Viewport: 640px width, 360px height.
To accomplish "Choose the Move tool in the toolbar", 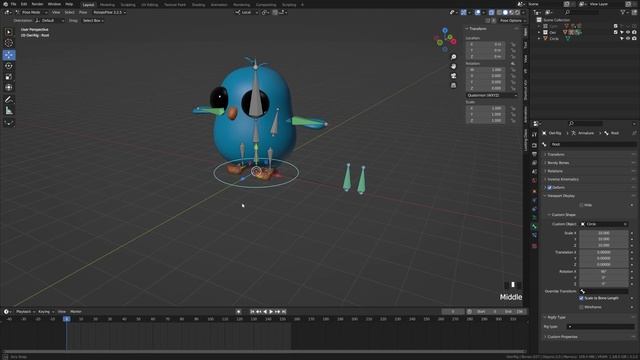I will point(9,55).
